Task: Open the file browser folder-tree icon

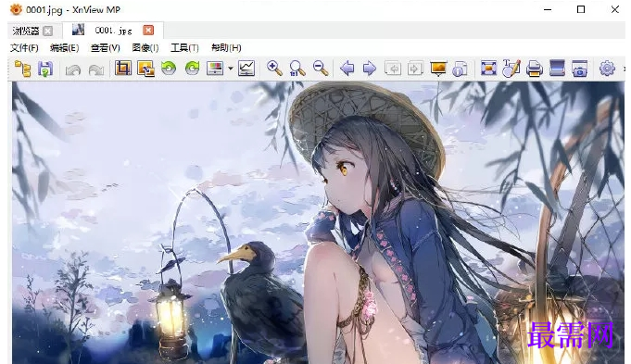Action: coord(22,69)
